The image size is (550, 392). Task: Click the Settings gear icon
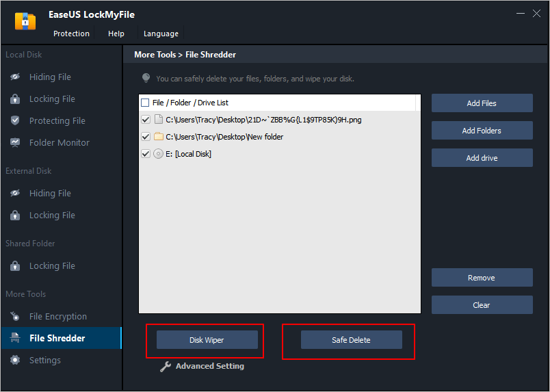coord(15,361)
